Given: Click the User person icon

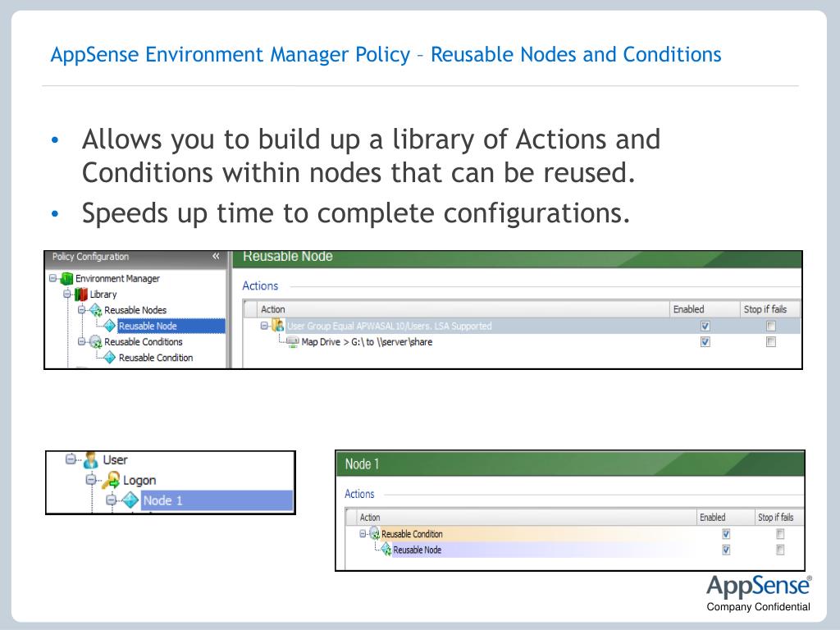Looking at the screenshot, I should pyautogui.click(x=91, y=459).
